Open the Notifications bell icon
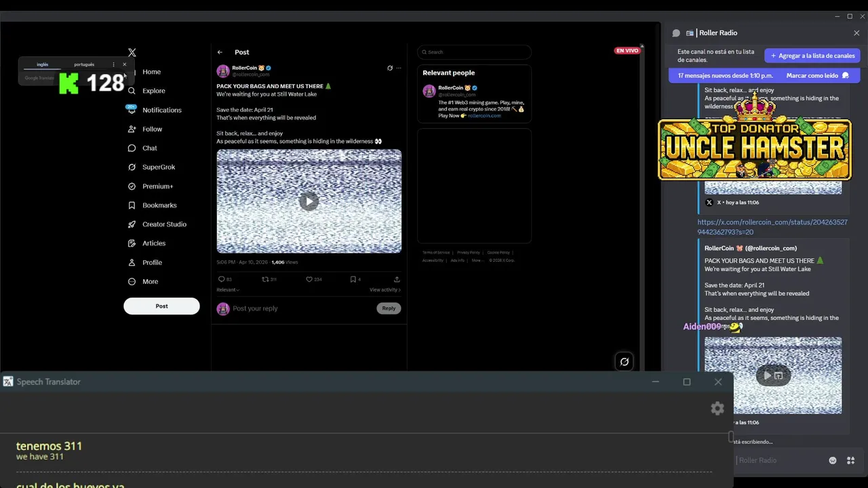Image resolution: width=868 pixels, height=488 pixels. [x=132, y=110]
